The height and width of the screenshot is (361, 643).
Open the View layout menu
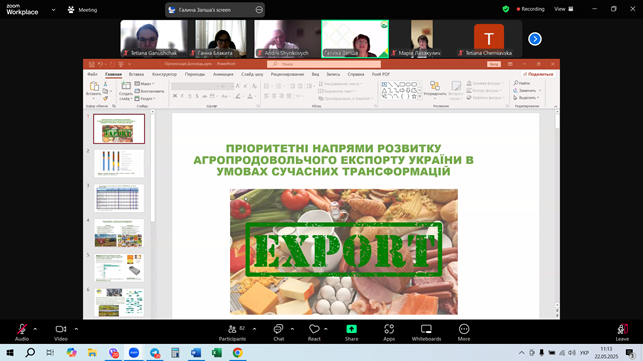pyautogui.click(x=564, y=9)
